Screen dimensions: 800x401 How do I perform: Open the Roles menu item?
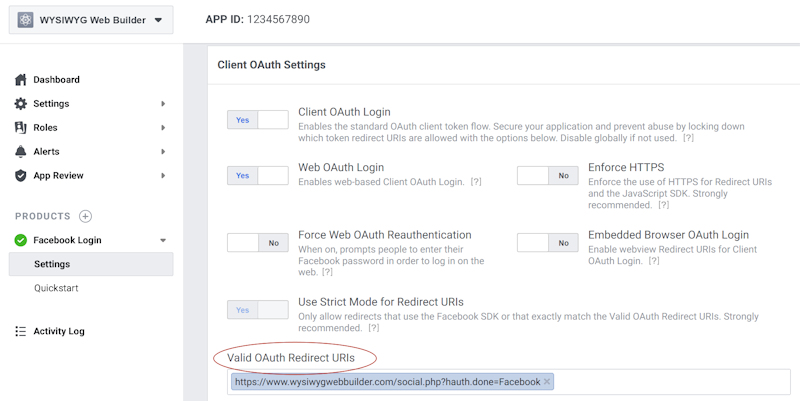[x=45, y=128]
